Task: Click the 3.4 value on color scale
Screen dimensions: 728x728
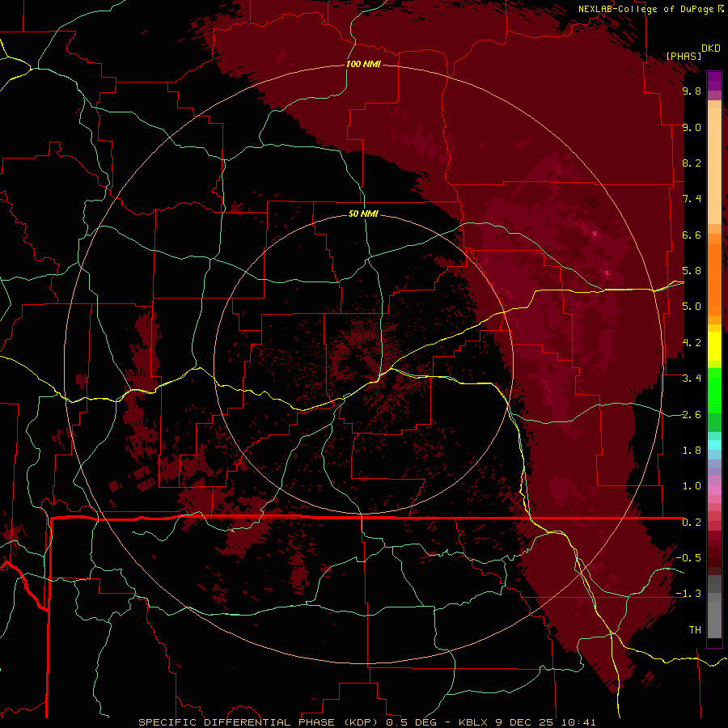Action: pyautogui.click(x=692, y=379)
